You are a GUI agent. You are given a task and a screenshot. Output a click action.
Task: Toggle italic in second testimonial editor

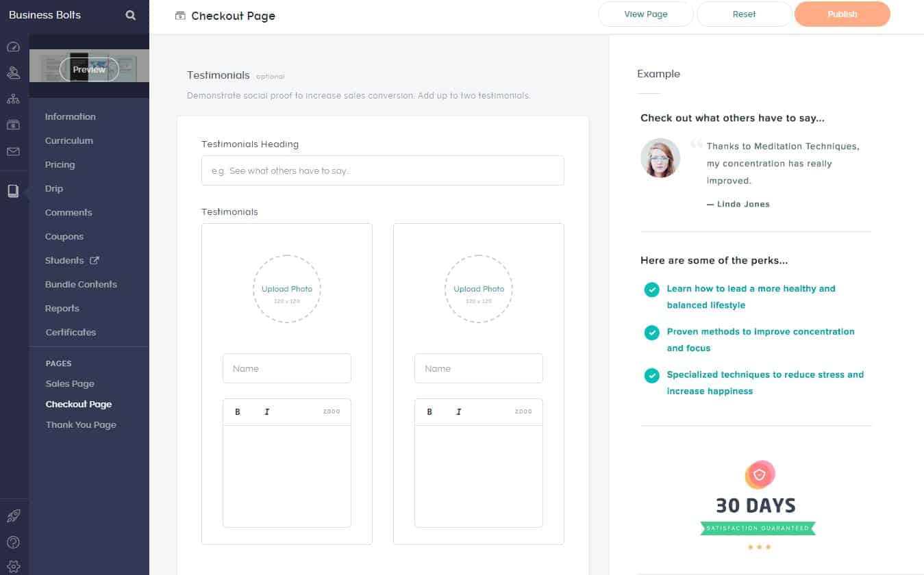[x=458, y=411]
